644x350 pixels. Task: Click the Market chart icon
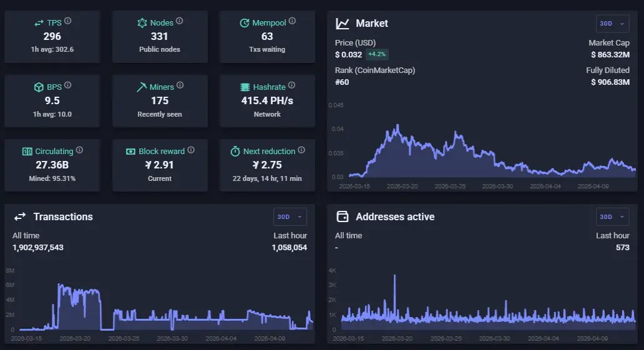point(343,24)
